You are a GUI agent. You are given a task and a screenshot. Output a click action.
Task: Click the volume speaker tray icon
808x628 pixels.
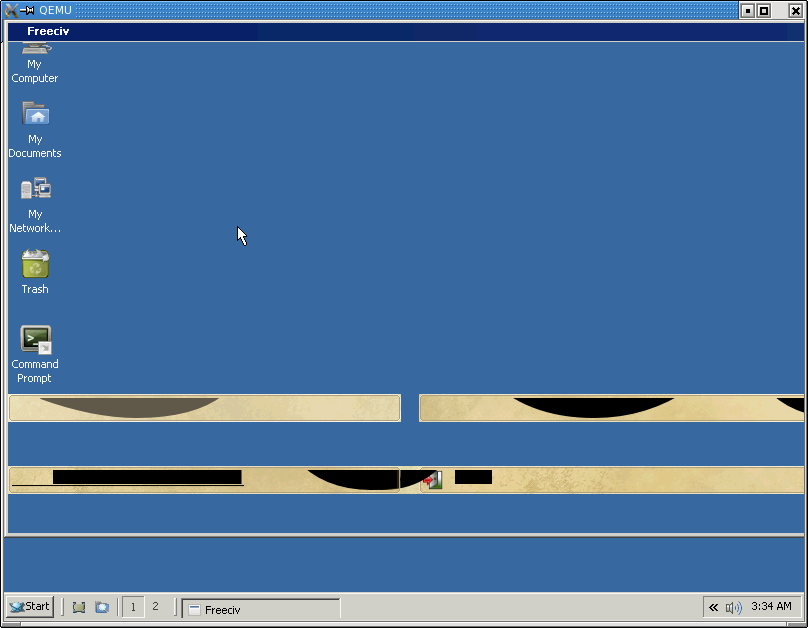[x=734, y=607]
